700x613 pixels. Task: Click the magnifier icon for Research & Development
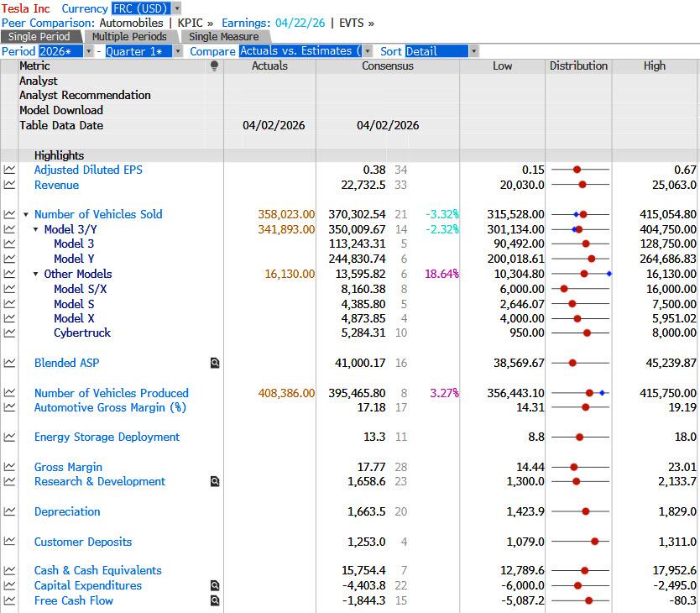click(x=215, y=482)
